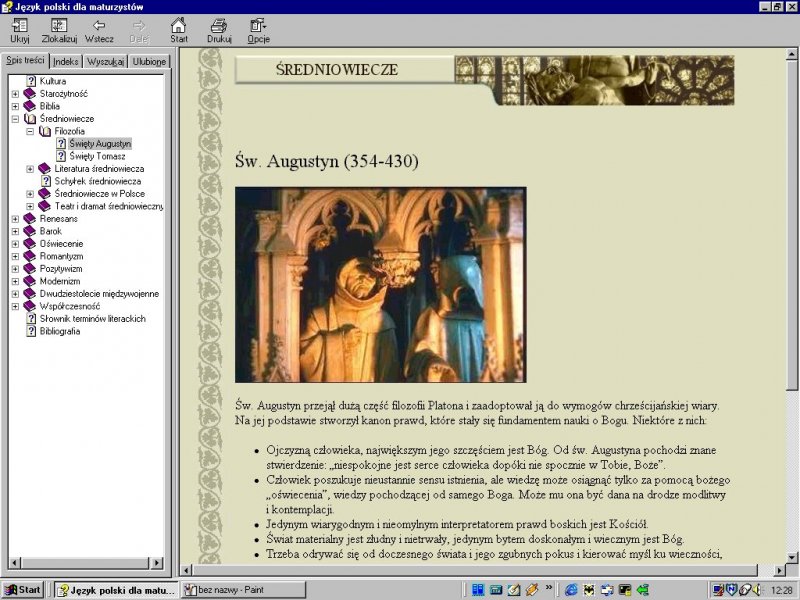Expand the Literatura średniowiecza node
The image size is (800, 600).
pyautogui.click(x=30, y=168)
